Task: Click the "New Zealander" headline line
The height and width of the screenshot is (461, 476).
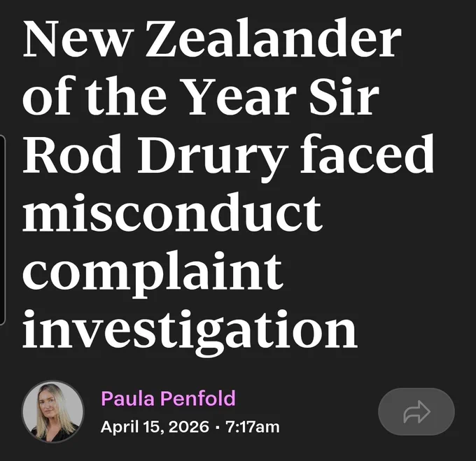Action: pyautogui.click(x=212, y=38)
